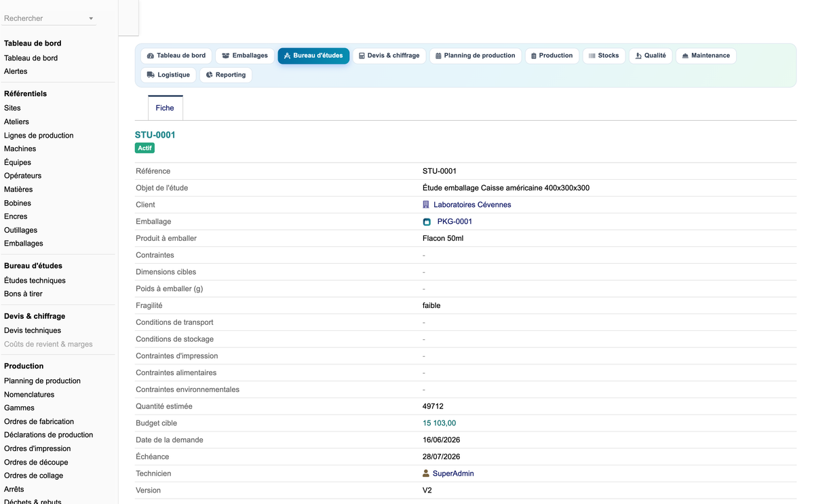Open the Logistique navigation tab
This screenshot has width=814, height=504.
pyautogui.click(x=169, y=75)
